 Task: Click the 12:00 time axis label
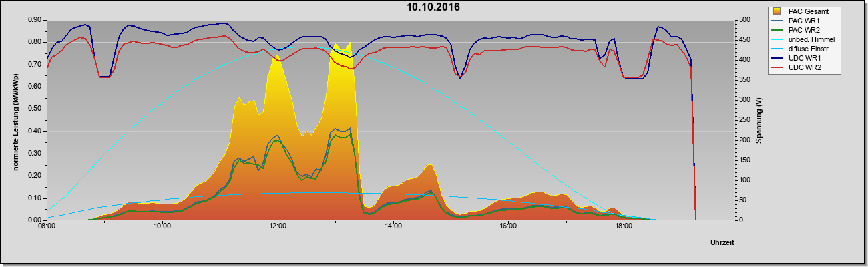tap(278, 227)
